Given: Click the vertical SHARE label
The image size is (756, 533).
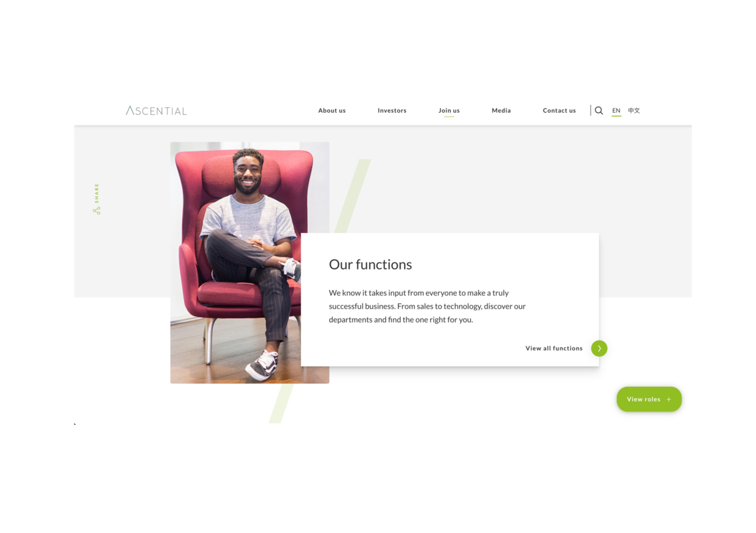Looking at the screenshot, I should (96, 193).
